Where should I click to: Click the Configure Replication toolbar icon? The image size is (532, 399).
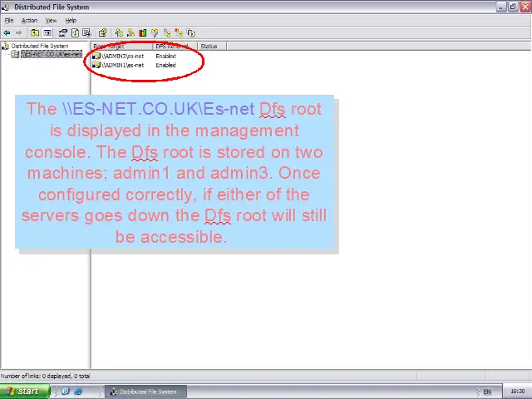click(191, 33)
